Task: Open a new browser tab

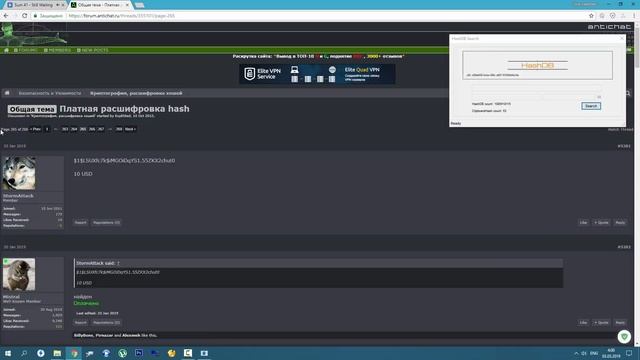Action: [139, 5]
